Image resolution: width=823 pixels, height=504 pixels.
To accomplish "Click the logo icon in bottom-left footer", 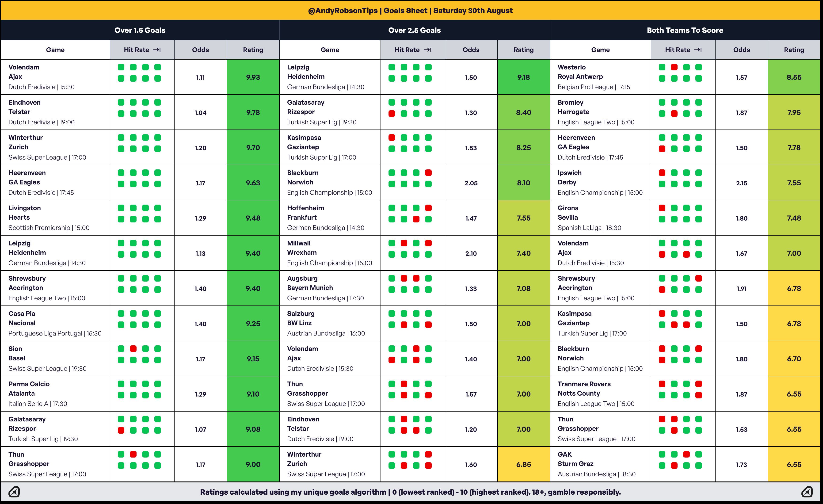I will point(14,492).
